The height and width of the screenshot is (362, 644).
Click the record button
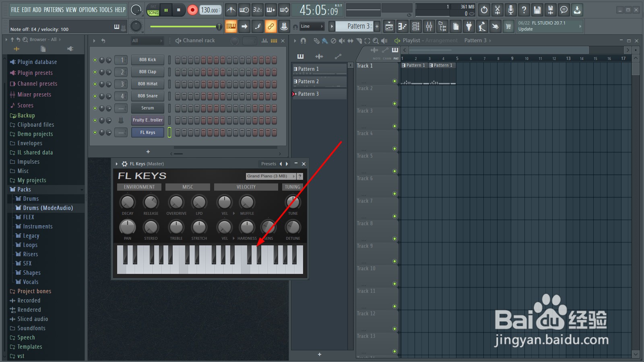click(x=192, y=10)
